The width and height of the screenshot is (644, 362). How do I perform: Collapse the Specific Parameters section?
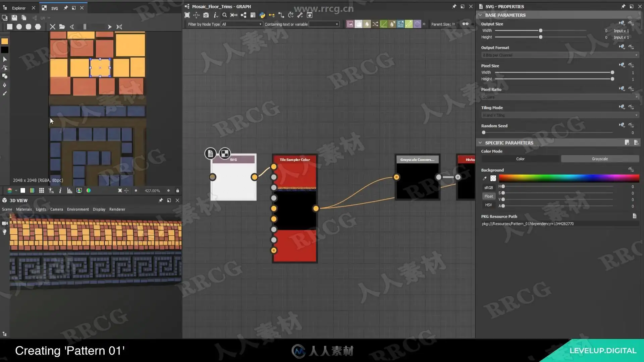coord(480,143)
